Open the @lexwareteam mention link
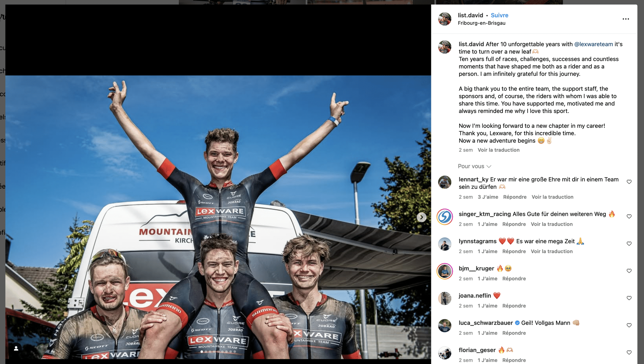The height and width of the screenshot is (364, 644). pyautogui.click(x=593, y=44)
